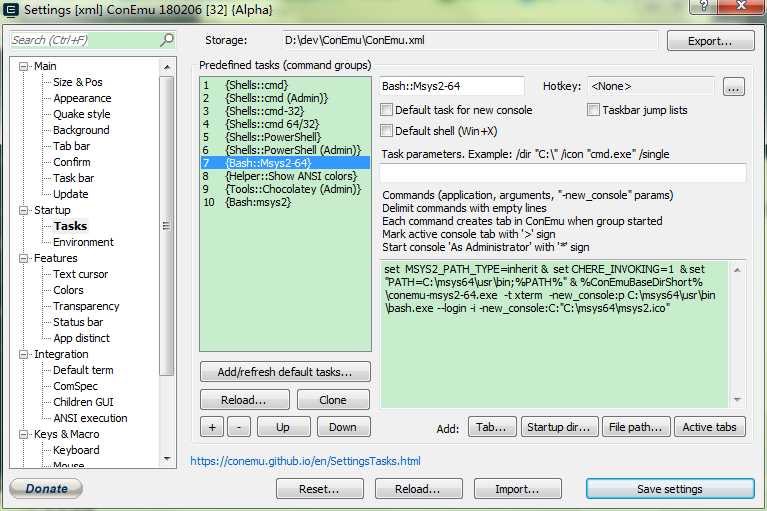Open ANSI execution settings page

pos(90,418)
